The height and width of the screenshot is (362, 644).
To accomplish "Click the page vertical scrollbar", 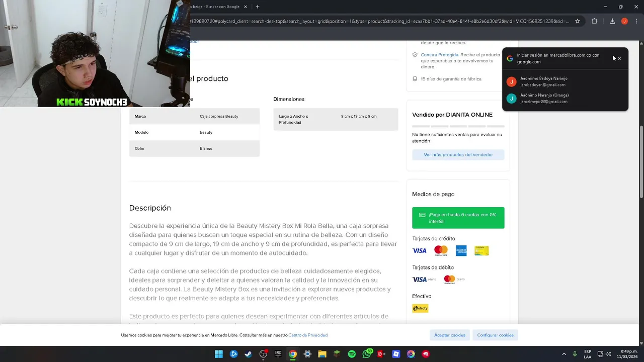I will click(641, 161).
